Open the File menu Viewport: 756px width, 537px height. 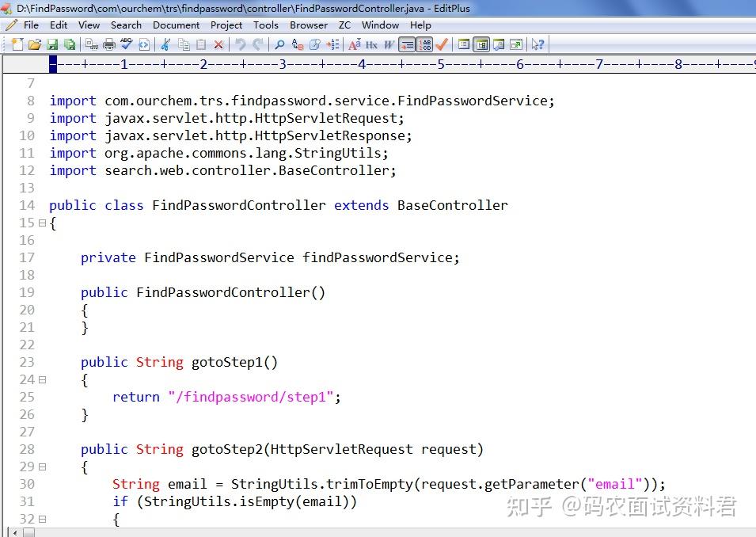pos(31,25)
